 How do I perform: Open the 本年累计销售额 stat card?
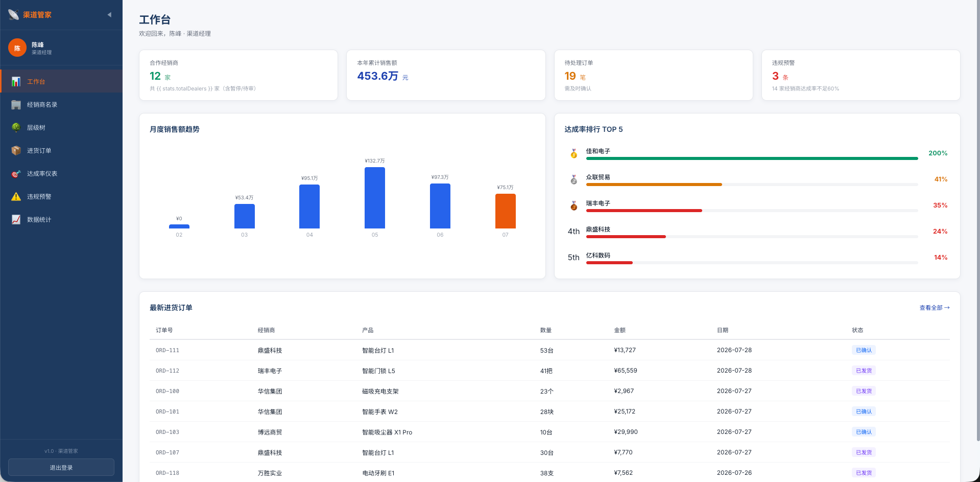[x=446, y=75]
